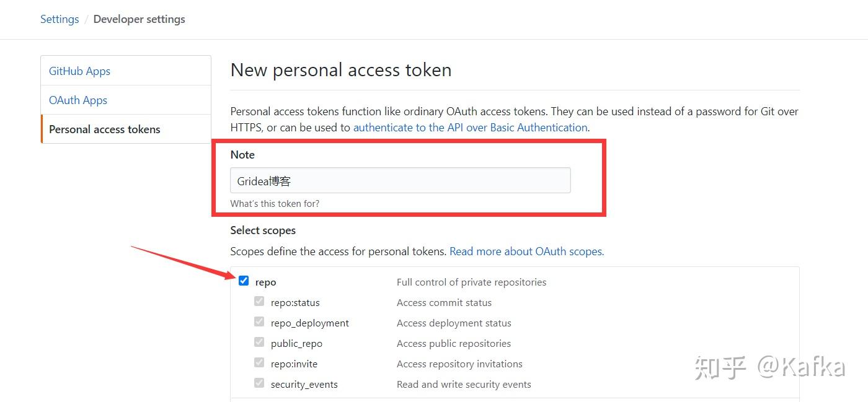Open authenticate to the API link
Screen dimensions: 868x402
tap(470, 127)
